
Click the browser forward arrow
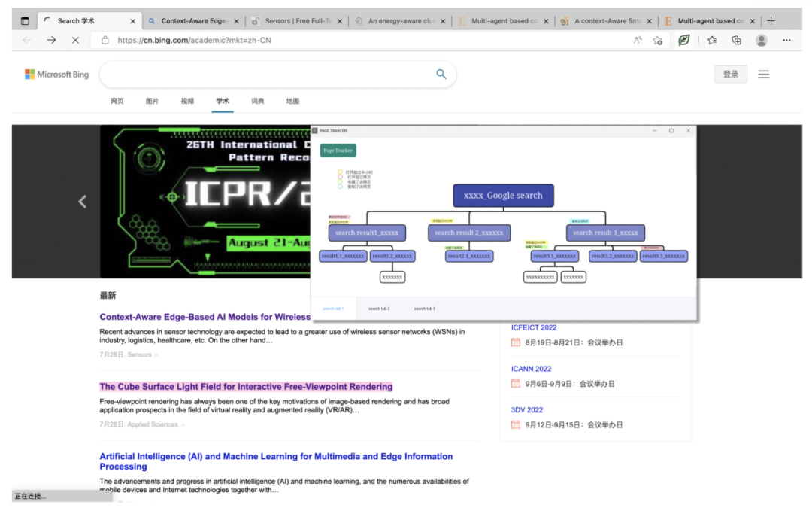coord(51,40)
